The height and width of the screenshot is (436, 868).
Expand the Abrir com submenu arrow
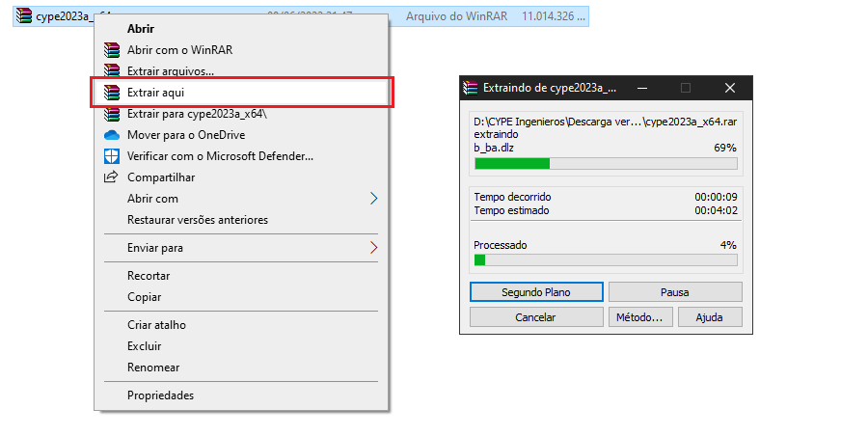(373, 199)
